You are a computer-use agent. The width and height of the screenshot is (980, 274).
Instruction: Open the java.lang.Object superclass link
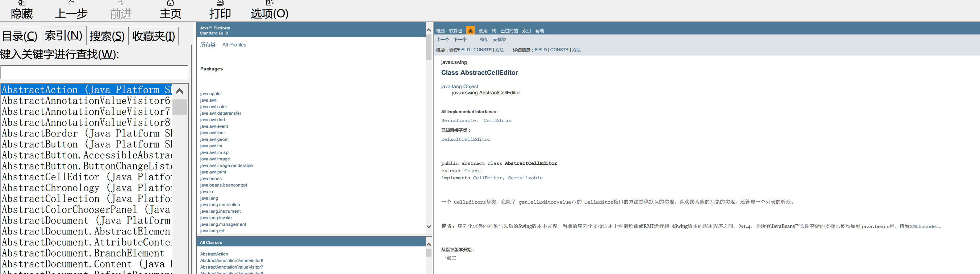pos(459,86)
